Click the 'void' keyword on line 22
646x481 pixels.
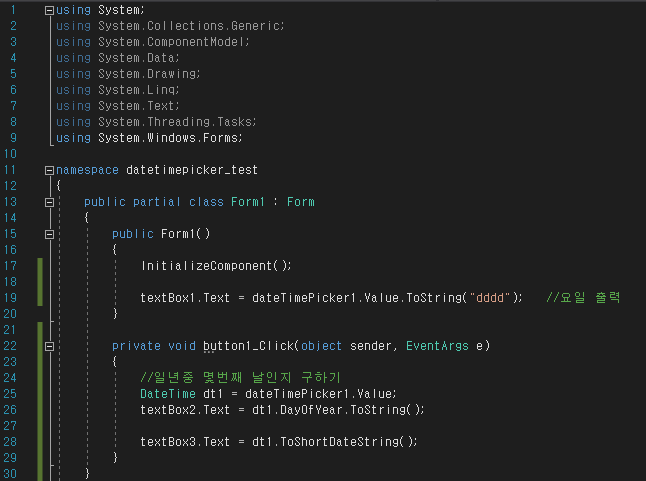(x=182, y=346)
